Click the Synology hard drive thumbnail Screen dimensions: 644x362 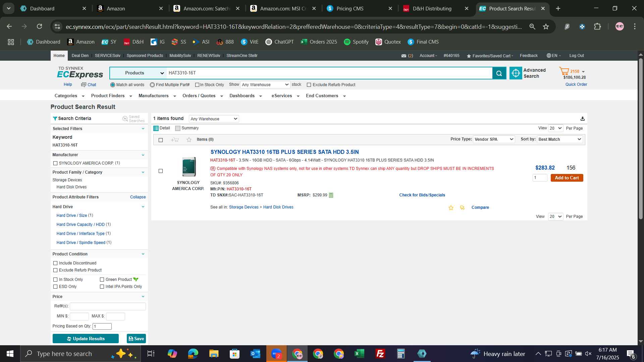pos(189,167)
